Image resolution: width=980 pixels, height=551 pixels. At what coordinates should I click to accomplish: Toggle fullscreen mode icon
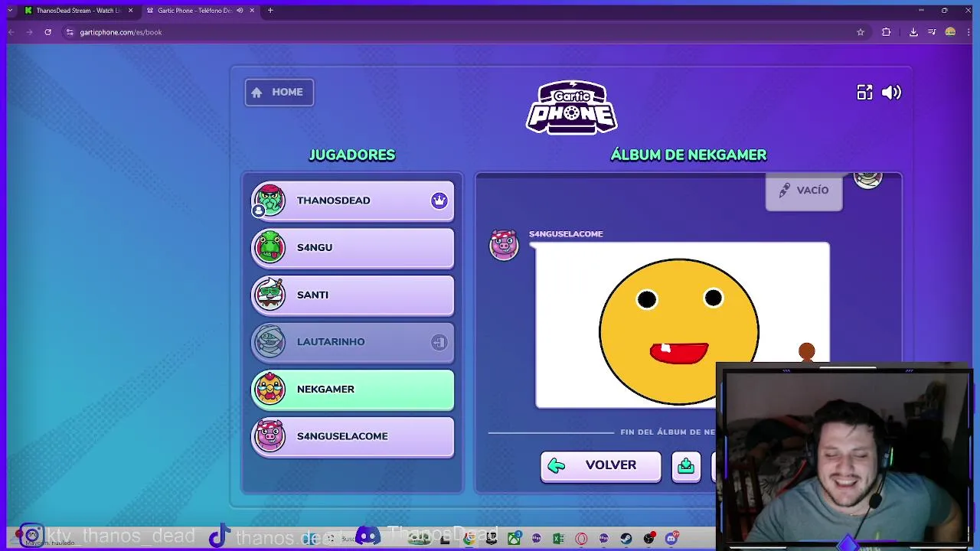864,93
